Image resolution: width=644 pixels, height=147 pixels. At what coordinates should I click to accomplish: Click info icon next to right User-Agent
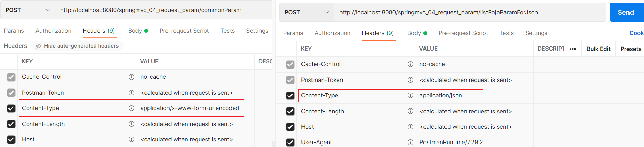(410, 142)
